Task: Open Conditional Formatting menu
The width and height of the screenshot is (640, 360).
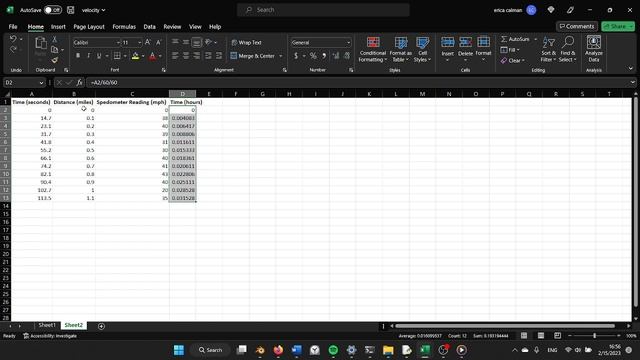Action: coord(373,49)
